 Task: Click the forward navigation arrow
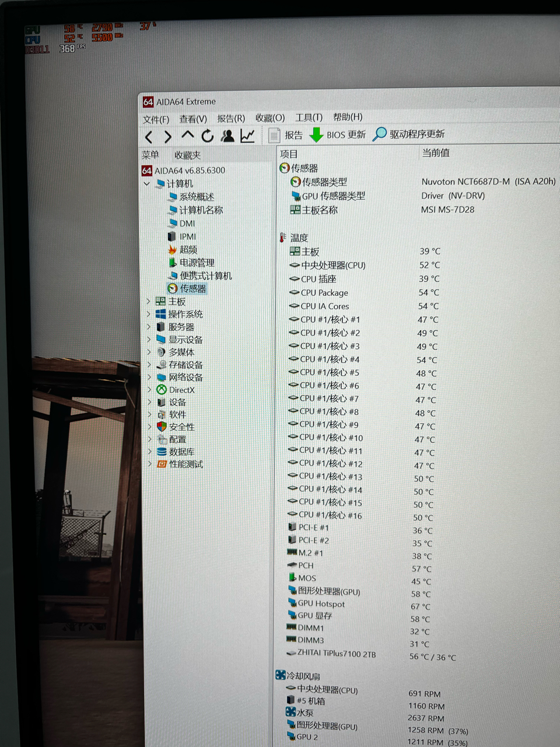pos(168,135)
